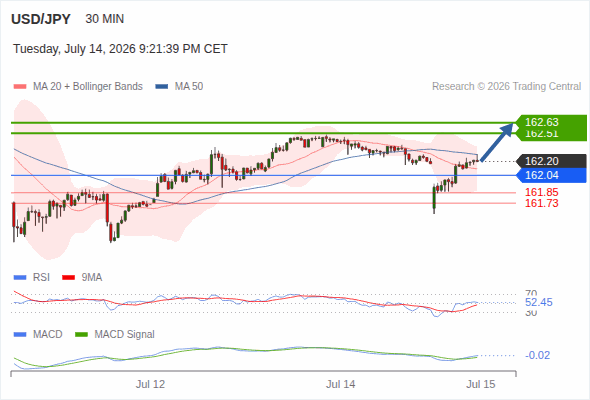Screen dimensions: 590x400
Task: Click the RSI legend color swatch
Action: pos(20,278)
